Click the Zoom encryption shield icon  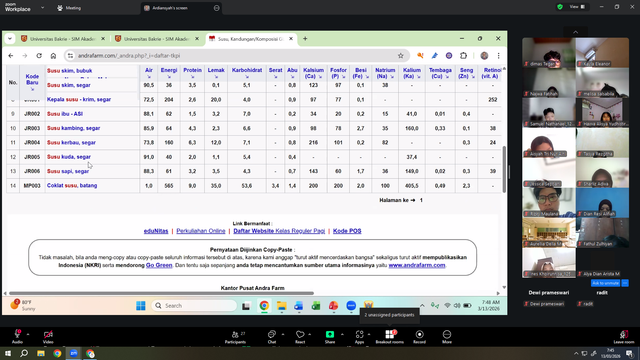click(560, 7)
